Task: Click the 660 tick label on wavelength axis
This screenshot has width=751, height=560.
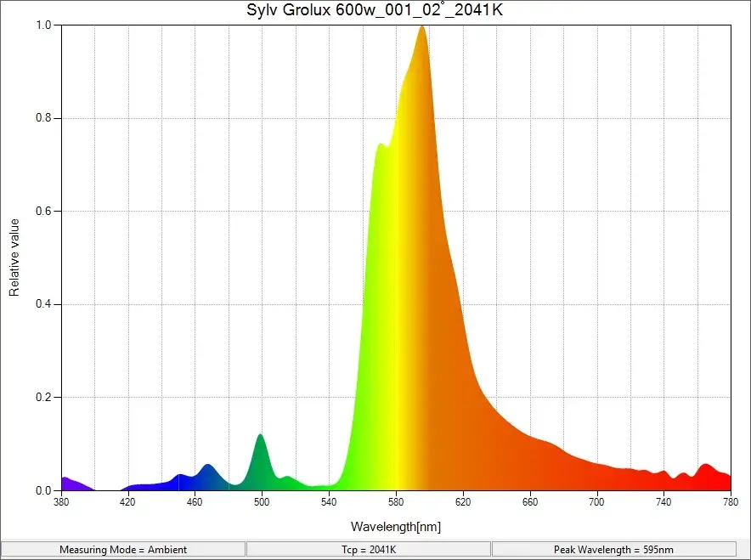Action: coord(530,502)
